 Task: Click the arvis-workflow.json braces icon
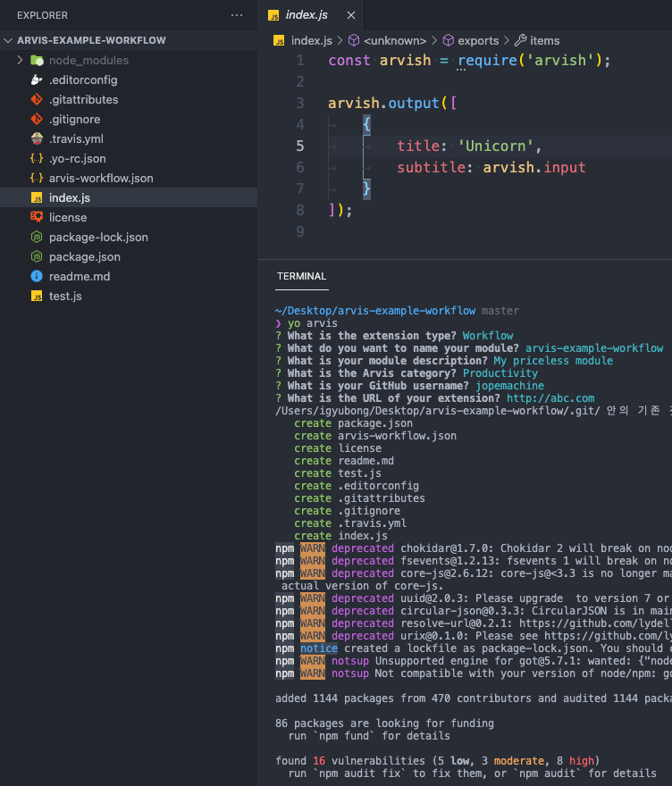click(x=37, y=178)
